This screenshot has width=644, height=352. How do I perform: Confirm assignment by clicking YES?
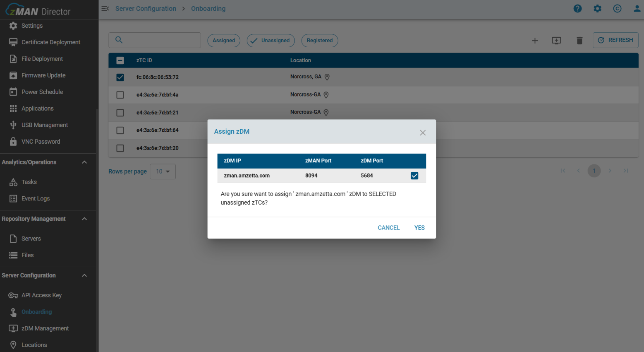pyautogui.click(x=419, y=228)
